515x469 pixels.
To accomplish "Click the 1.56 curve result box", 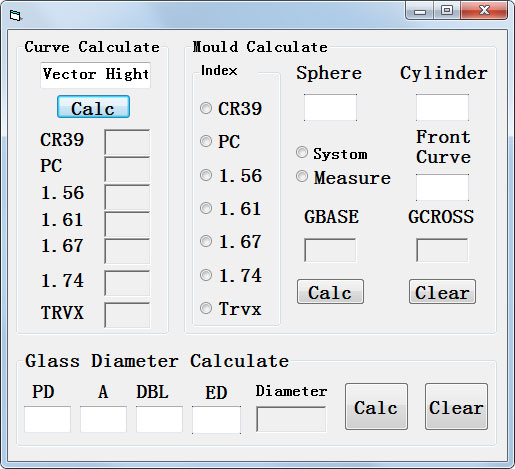I will click(x=127, y=197).
